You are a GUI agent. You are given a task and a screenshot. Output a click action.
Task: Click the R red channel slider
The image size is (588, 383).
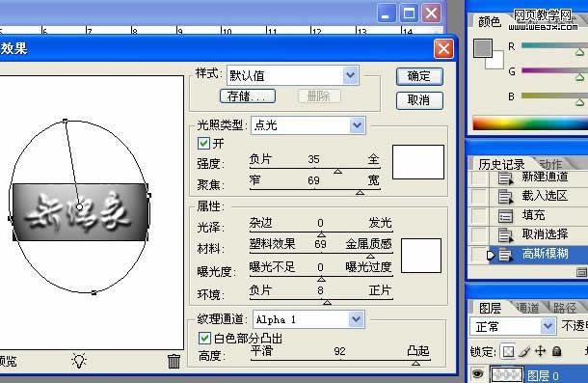coord(579,52)
